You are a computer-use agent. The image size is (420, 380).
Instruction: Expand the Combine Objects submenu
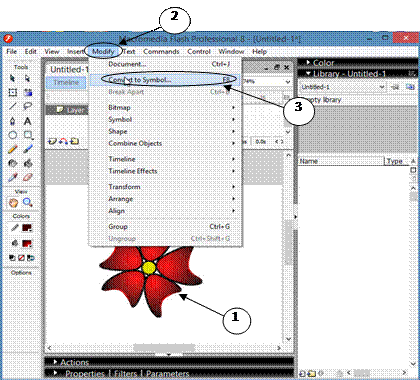165,143
